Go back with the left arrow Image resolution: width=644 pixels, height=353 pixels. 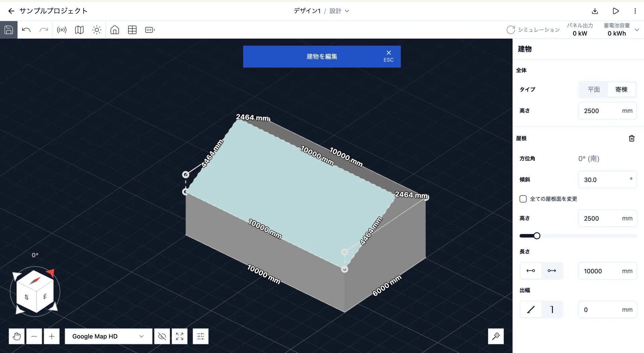[x=11, y=11]
